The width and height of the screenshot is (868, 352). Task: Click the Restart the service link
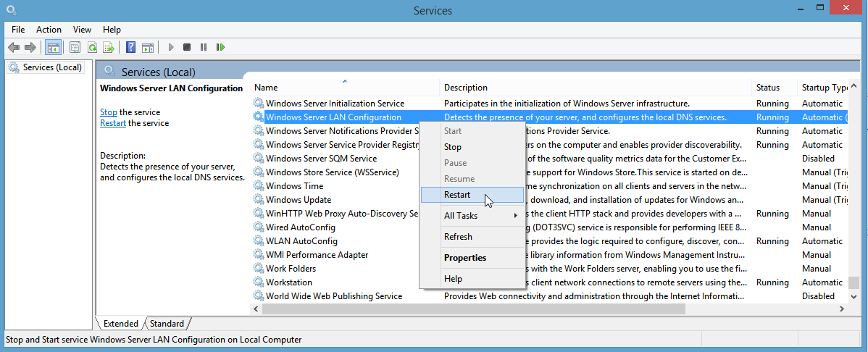click(113, 123)
